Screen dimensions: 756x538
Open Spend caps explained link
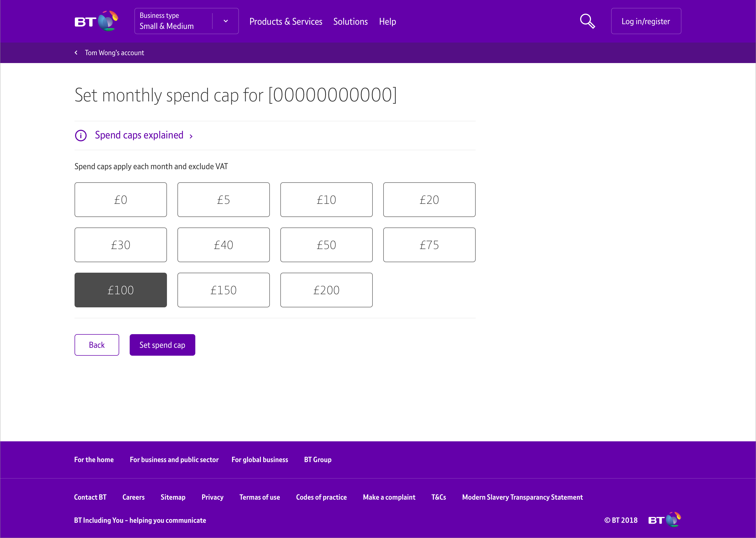point(139,135)
